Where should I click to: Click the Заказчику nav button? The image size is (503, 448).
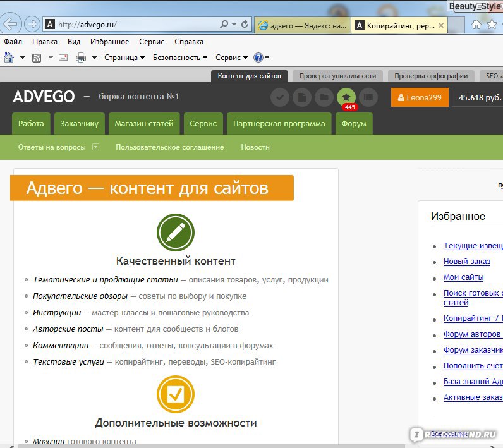pyautogui.click(x=79, y=123)
